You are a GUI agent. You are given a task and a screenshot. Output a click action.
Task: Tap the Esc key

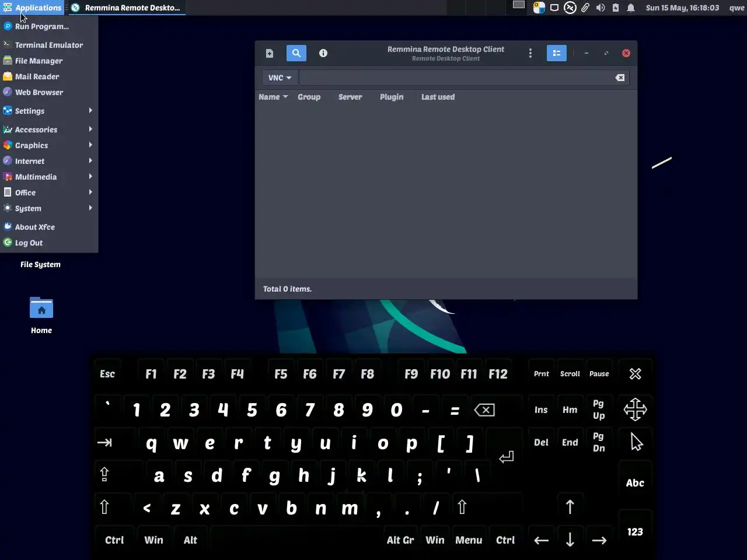coord(107,374)
